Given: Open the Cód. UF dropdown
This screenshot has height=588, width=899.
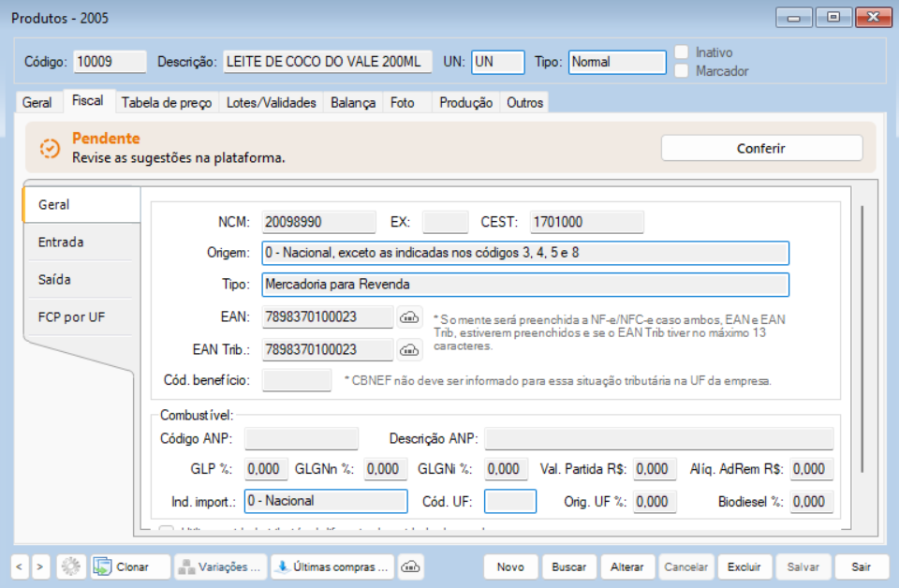Looking at the screenshot, I should tap(510, 501).
